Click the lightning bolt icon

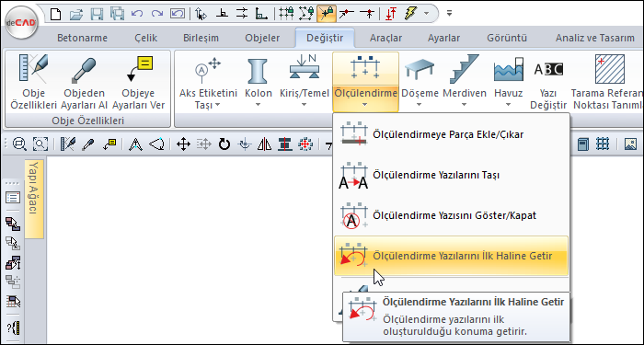[x=410, y=14]
